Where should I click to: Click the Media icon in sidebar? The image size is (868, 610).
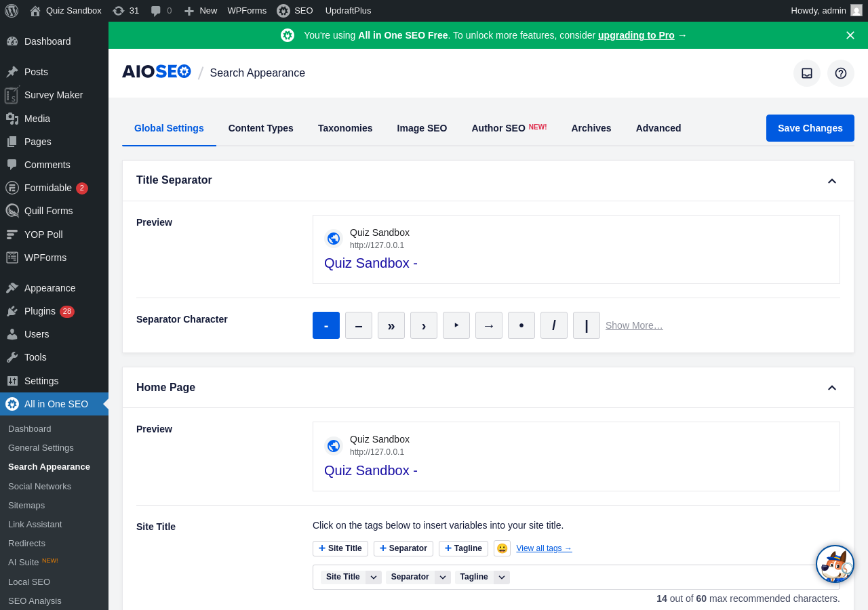pyautogui.click(x=12, y=119)
